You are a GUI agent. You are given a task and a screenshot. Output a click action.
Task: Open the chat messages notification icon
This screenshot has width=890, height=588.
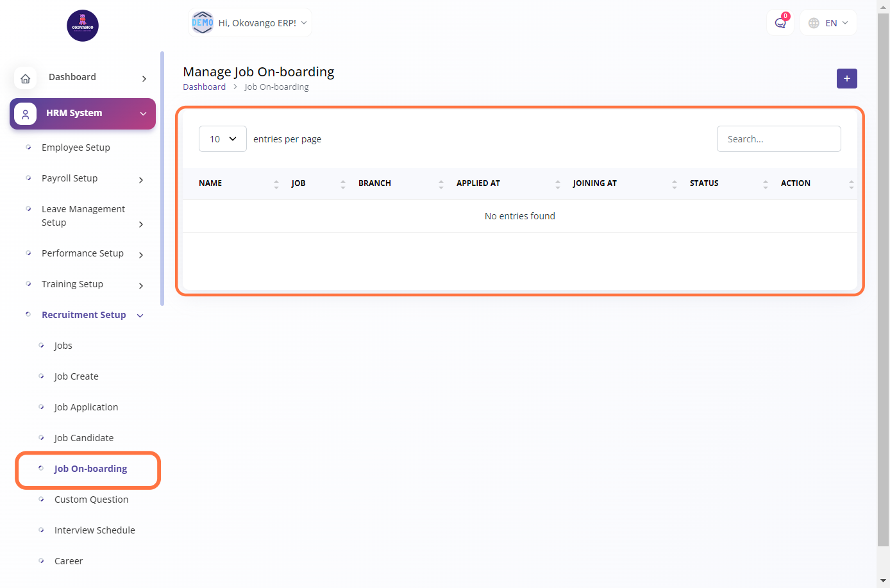tap(780, 23)
